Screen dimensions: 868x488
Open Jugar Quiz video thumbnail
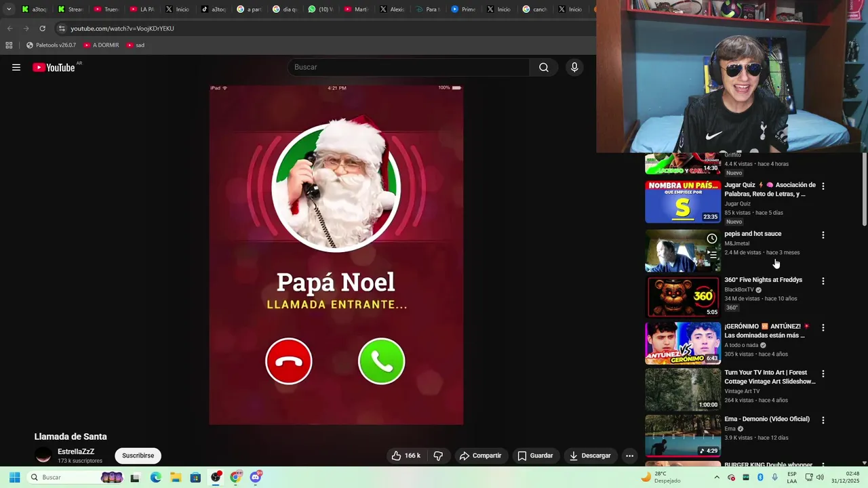683,202
